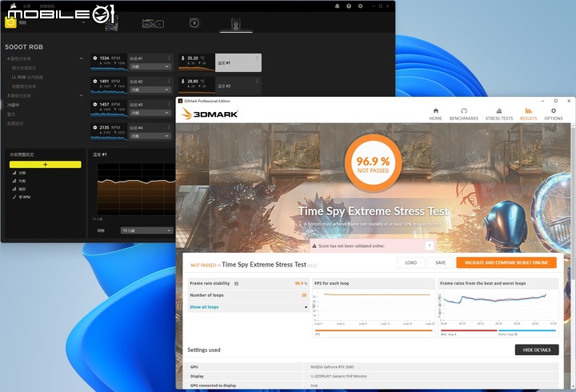Viewport: 576px width, 392px height.
Task: Open the kebab menu for fan #2
Action: coord(170,81)
